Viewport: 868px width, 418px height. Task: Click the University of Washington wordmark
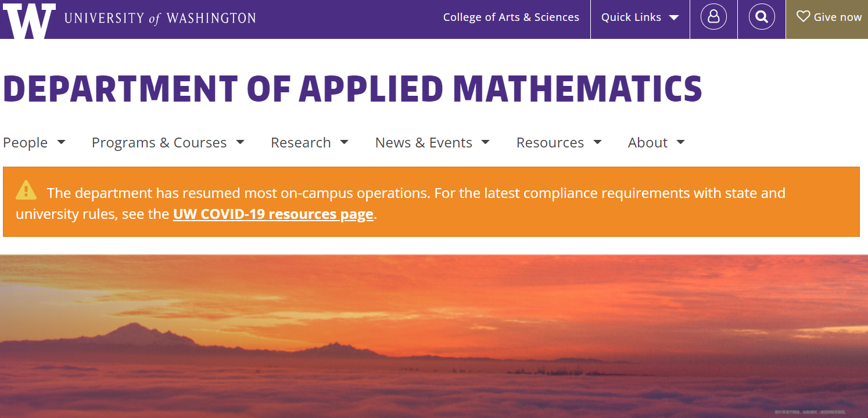pyautogui.click(x=160, y=18)
